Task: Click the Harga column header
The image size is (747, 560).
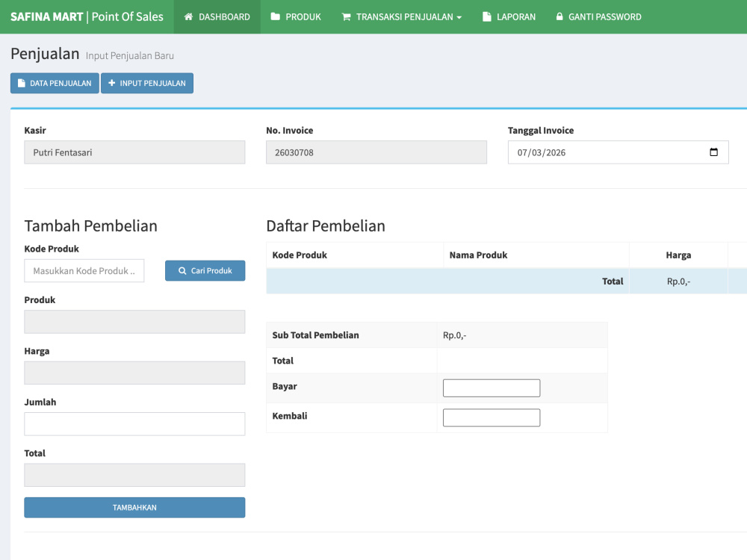Action: [x=678, y=255]
